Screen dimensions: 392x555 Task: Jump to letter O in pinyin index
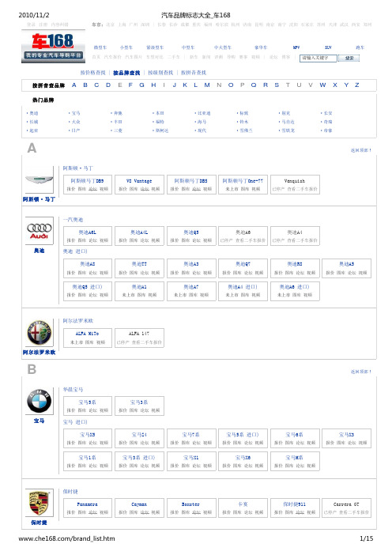(x=231, y=85)
